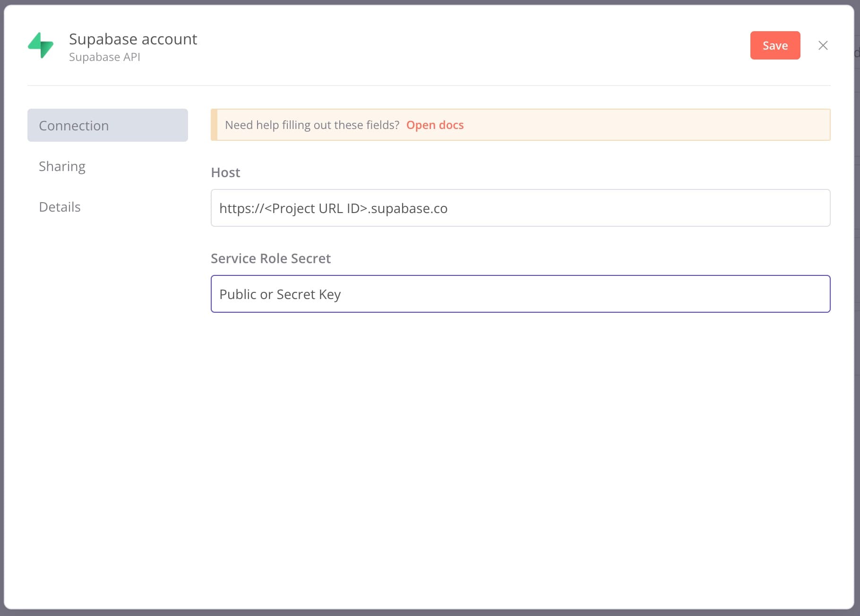Click into the Service Role Secret field

pyautogui.click(x=520, y=294)
